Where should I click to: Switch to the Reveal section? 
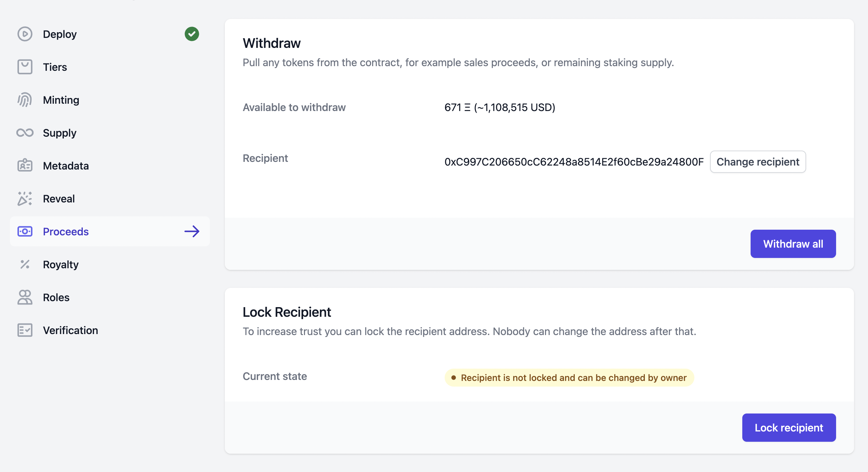click(x=109, y=199)
